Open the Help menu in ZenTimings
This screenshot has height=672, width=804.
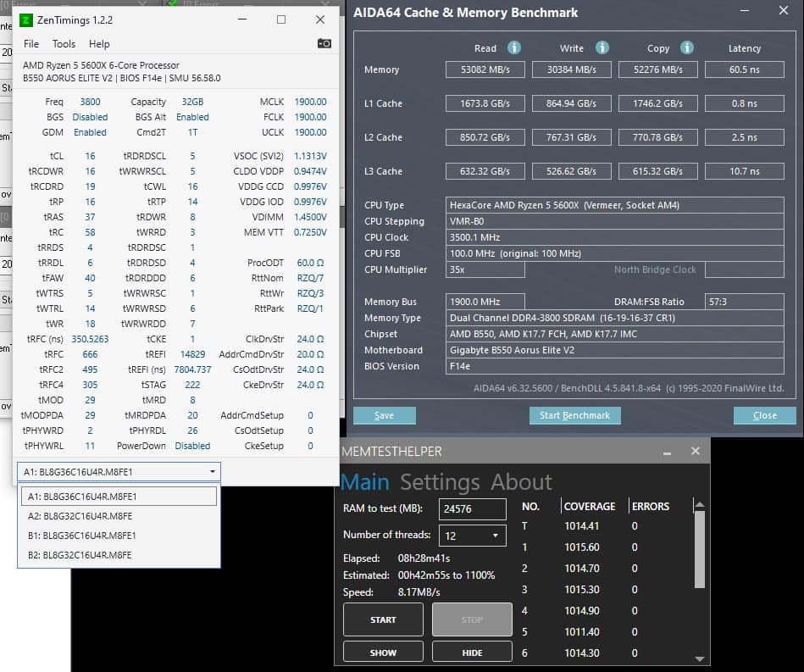[x=99, y=44]
